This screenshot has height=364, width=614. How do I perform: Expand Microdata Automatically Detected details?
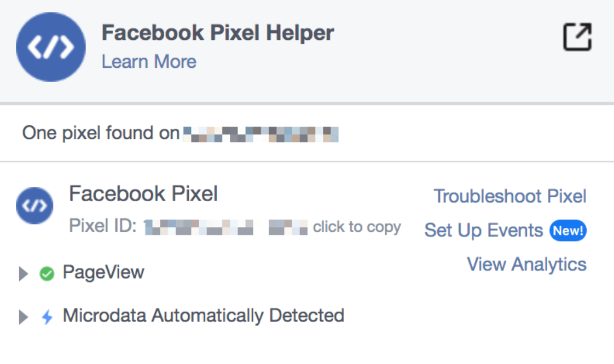pos(22,315)
